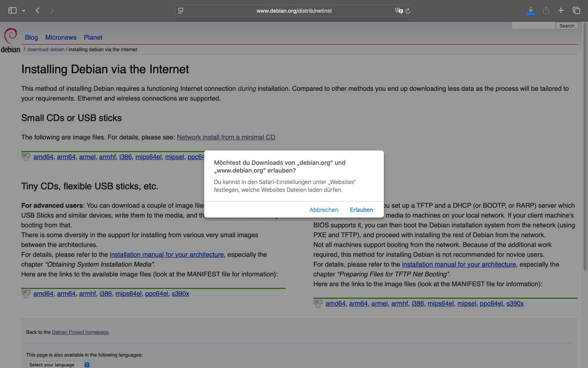This screenshot has width=588, height=368.
Task: Show downloads via the download arrow icon
Action: click(531, 11)
